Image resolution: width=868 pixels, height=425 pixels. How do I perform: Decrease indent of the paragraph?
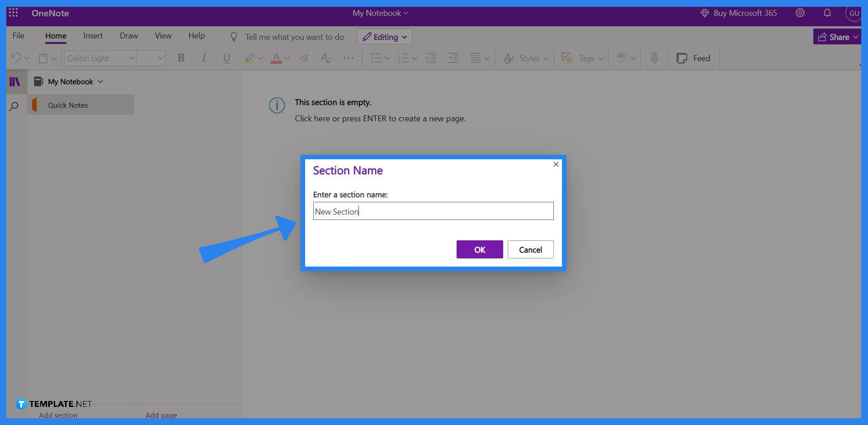click(x=431, y=58)
